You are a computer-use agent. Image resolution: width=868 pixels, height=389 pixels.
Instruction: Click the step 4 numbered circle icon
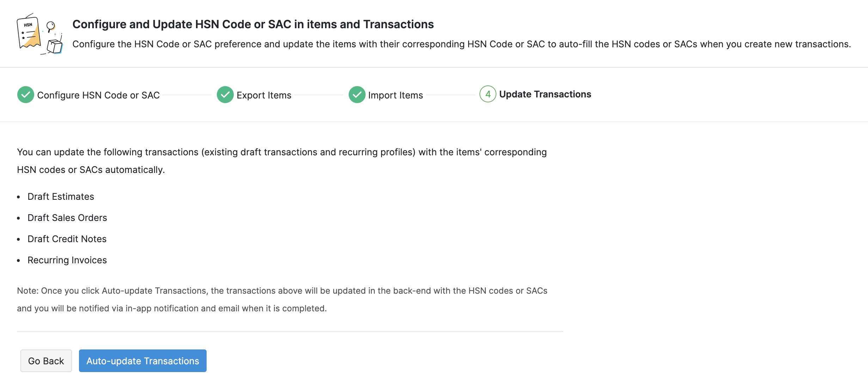pyautogui.click(x=488, y=95)
